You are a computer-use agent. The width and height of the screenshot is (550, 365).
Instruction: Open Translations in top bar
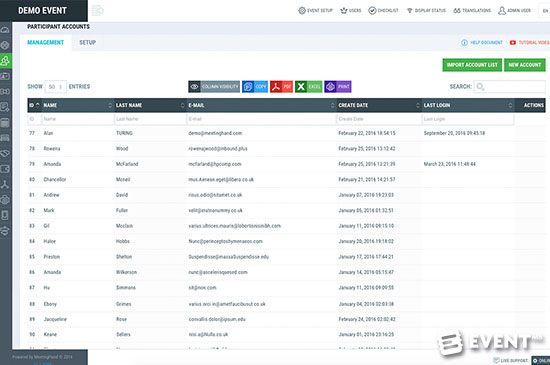point(472,11)
